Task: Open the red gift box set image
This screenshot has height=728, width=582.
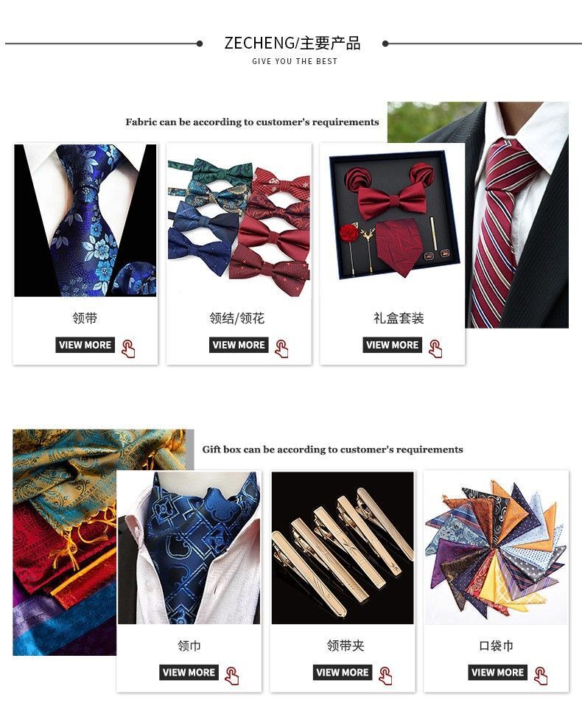Action: (x=393, y=218)
